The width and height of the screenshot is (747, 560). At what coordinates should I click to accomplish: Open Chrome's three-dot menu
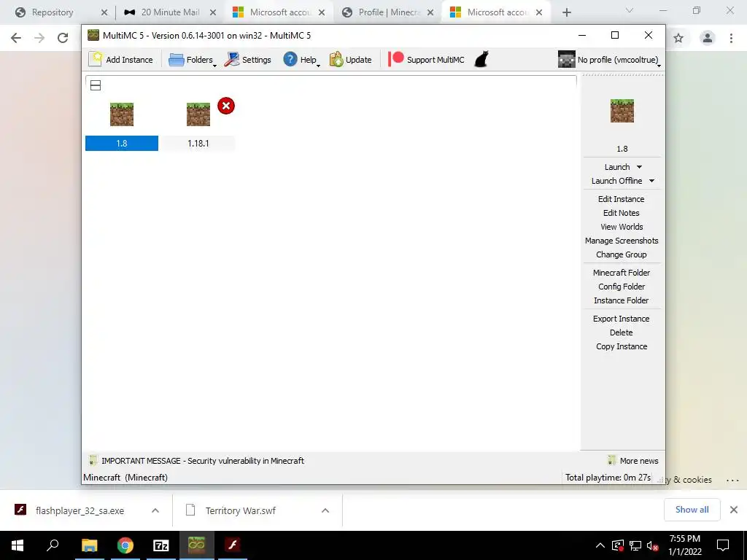click(731, 38)
